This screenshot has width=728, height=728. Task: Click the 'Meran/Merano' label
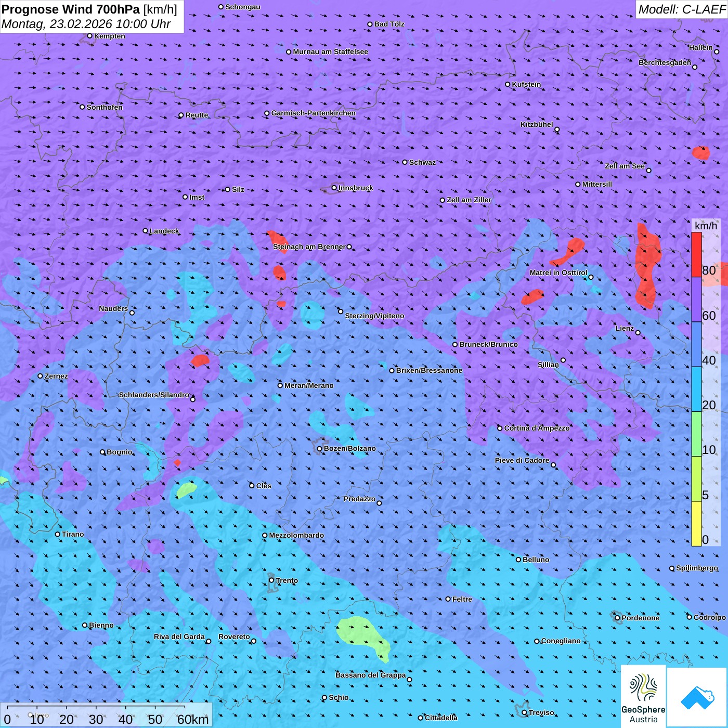[309, 385]
